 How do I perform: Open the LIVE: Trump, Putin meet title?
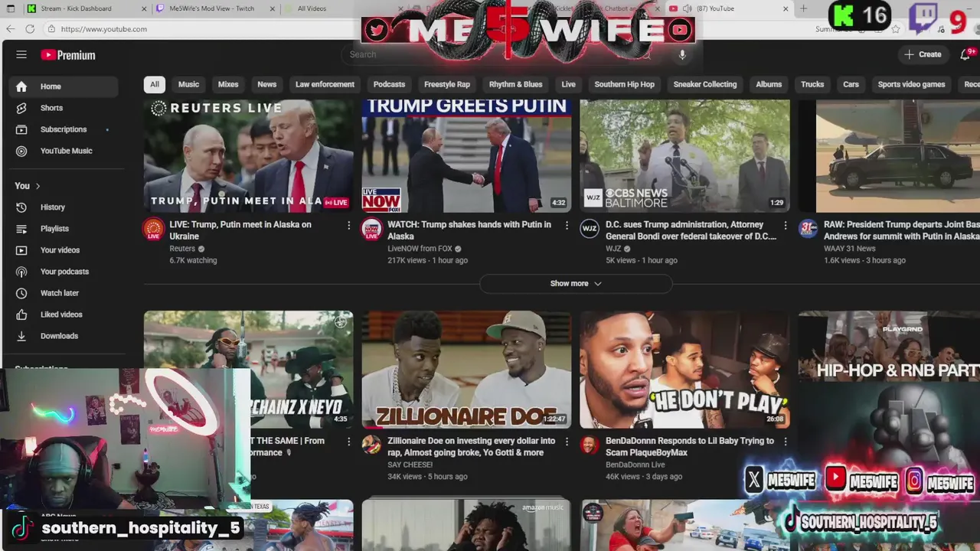pos(240,230)
